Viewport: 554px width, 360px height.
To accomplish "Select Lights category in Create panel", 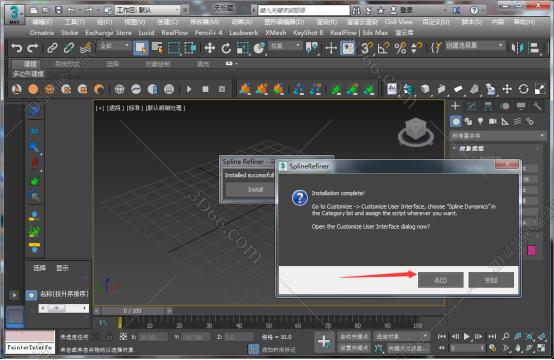I will [480, 122].
